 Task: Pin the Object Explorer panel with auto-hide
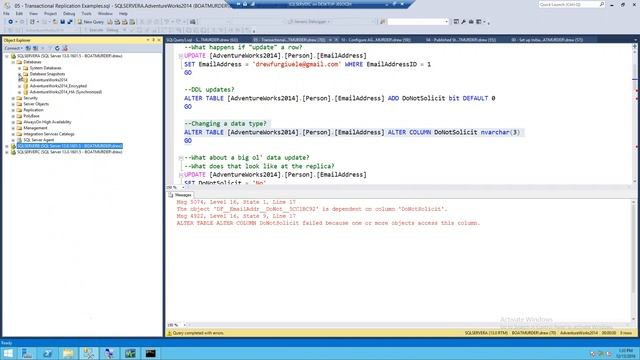(153, 40)
